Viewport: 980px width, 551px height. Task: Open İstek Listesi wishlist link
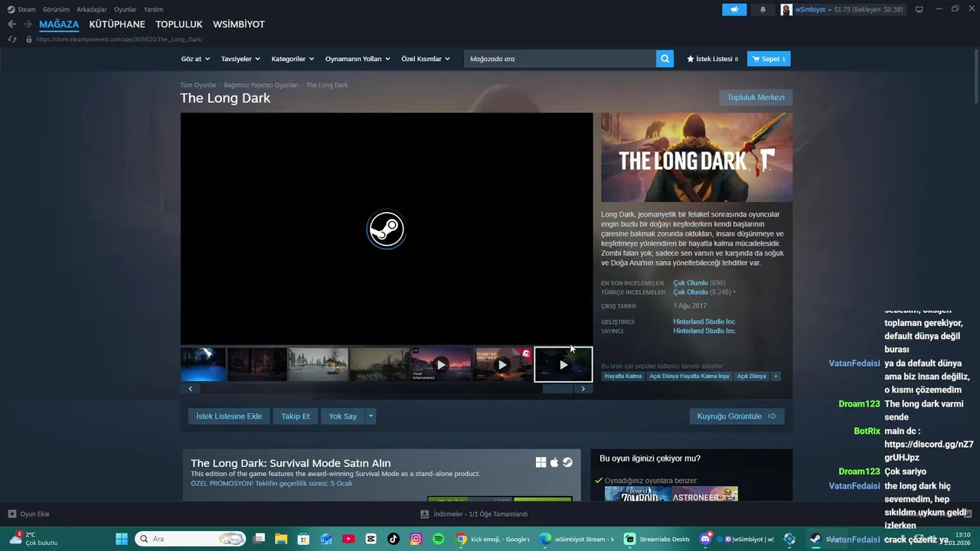pyautogui.click(x=713, y=59)
